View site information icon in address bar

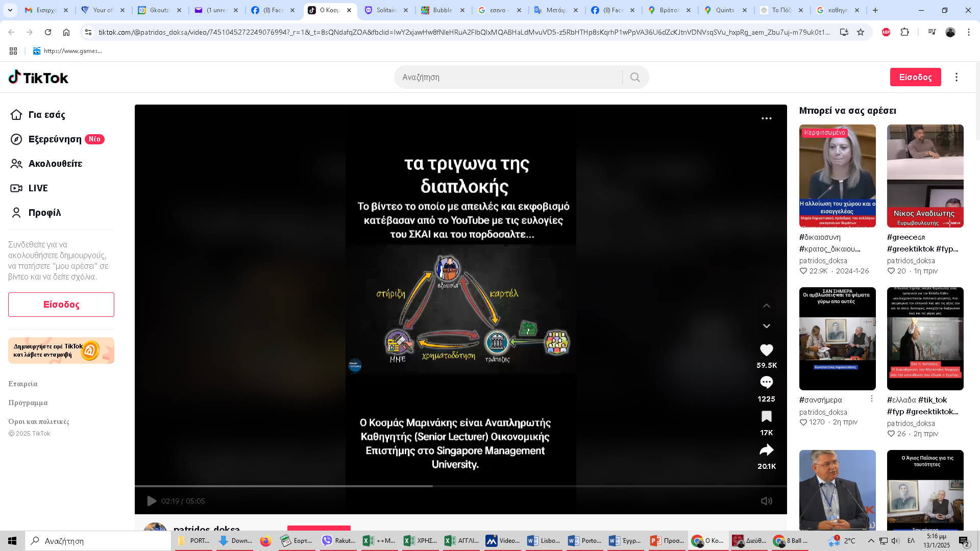[88, 32]
